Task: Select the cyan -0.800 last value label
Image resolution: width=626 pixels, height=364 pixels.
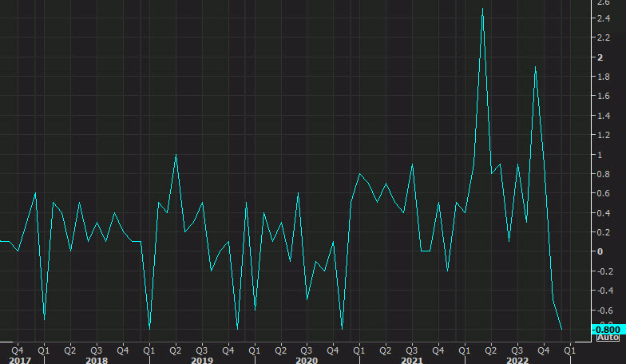Action: click(607, 329)
